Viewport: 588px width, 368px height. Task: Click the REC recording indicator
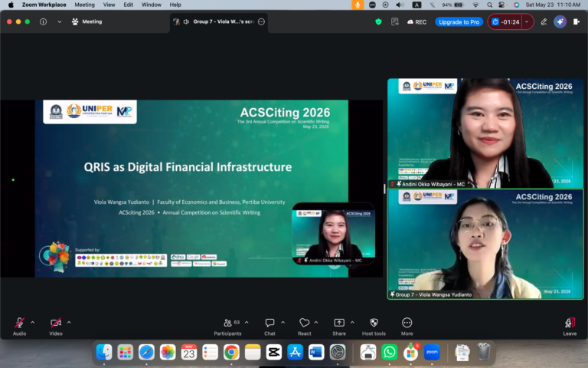[x=416, y=21]
